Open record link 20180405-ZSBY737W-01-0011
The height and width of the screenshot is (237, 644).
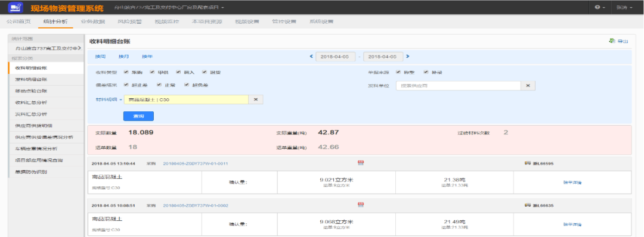click(196, 163)
